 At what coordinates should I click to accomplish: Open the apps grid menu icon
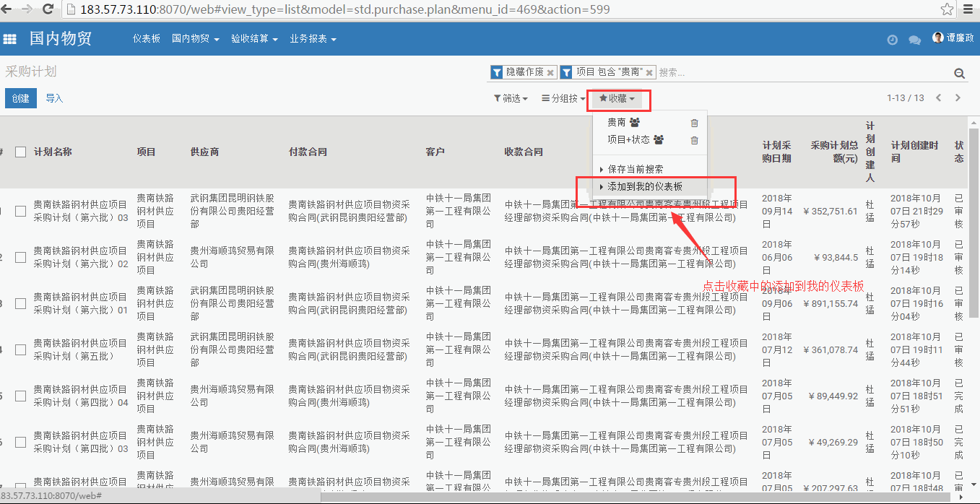pyautogui.click(x=9, y=39)
